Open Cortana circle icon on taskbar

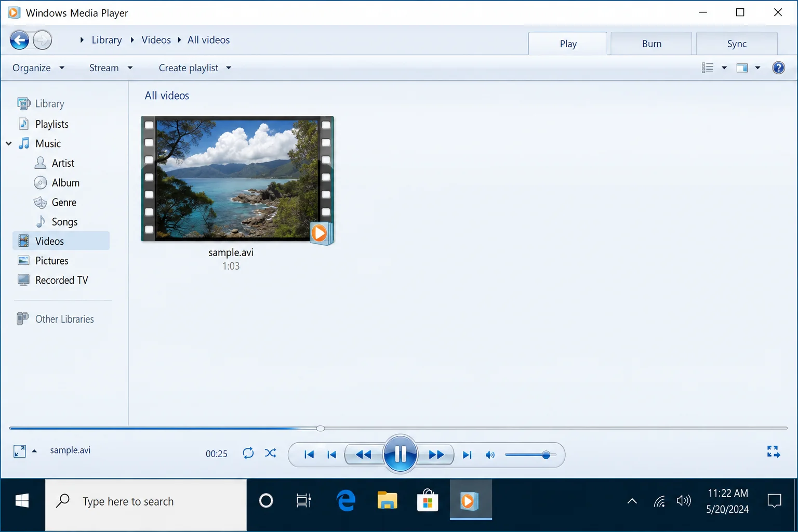pos(266,501)
